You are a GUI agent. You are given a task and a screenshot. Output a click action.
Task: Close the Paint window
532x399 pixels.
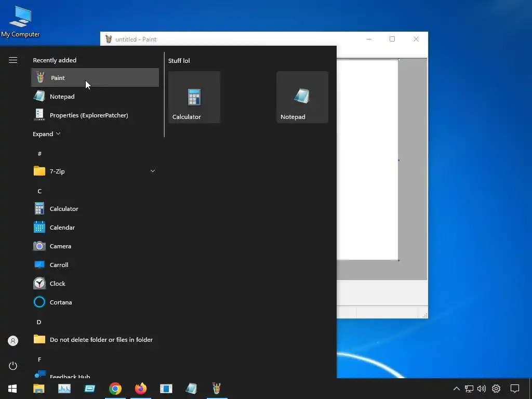[x=416, y=39]
